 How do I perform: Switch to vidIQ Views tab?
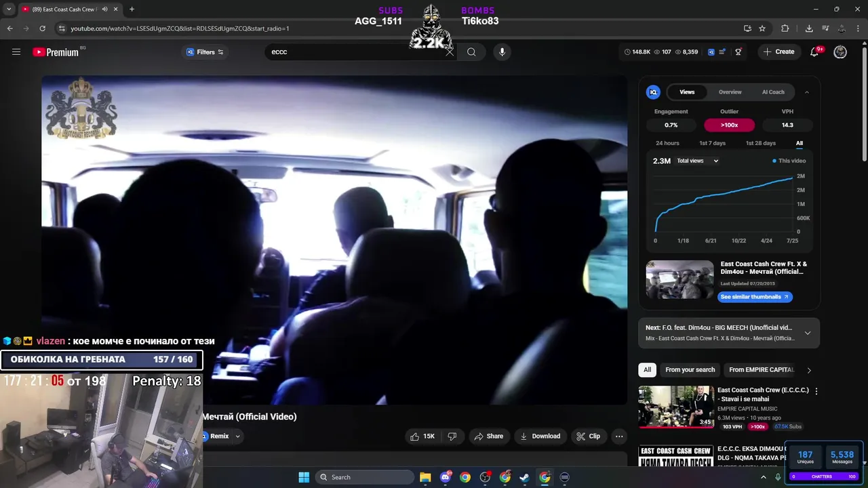tap(687, 92)
